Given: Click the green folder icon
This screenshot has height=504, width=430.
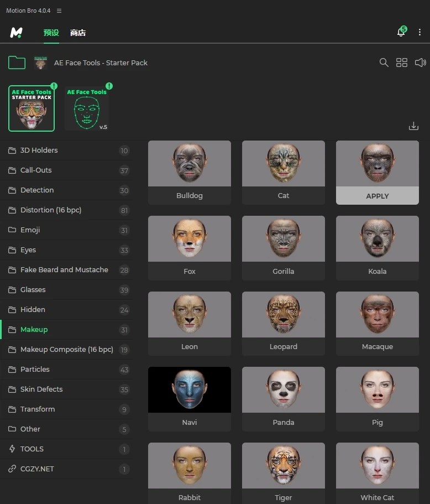Looking at the screenshot, I should (17, 63).
